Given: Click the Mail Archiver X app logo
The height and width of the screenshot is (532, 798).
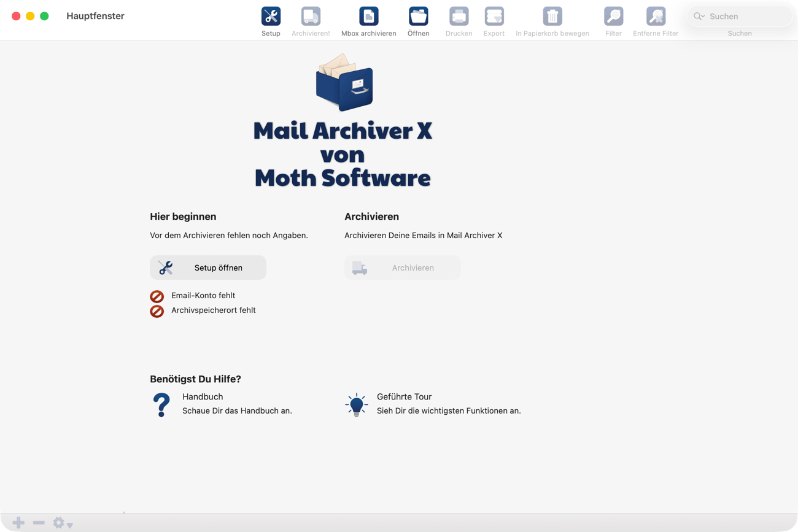Looking at the screenshot, I should coord(344,82).
